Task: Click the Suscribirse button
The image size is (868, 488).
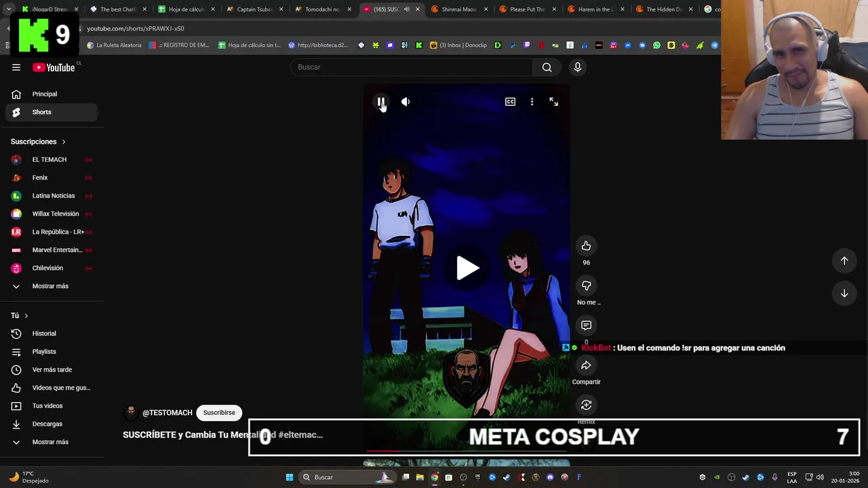Action: tap(219, 413)
